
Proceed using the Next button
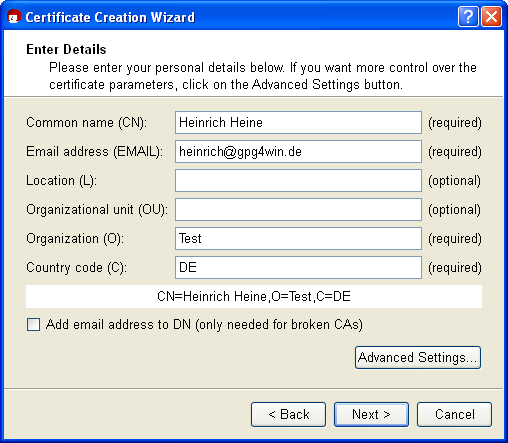click(x=371, y=414)
